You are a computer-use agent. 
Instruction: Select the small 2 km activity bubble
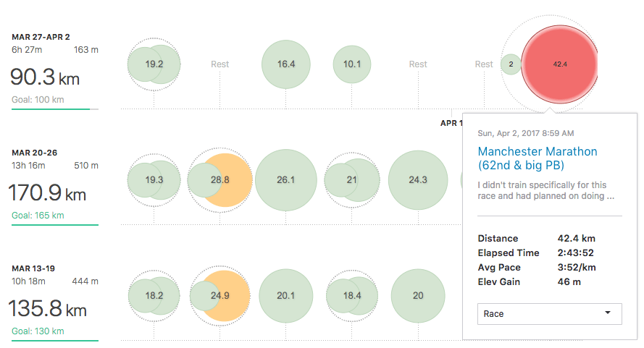pos(511,64)
